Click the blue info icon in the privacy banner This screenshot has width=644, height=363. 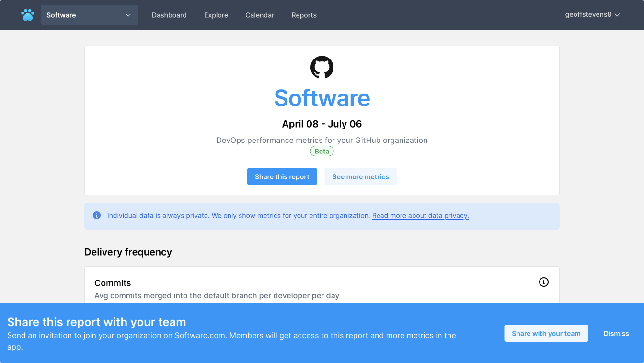pyautogui.click(x=97, y=216)
